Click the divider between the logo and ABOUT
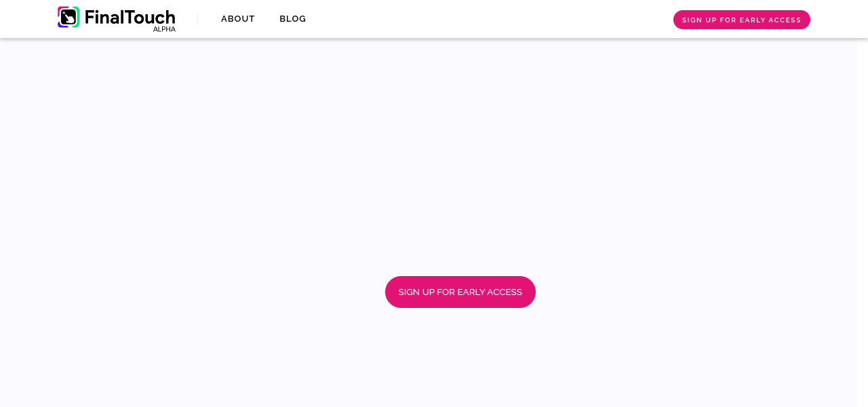Screen dimensions: 868x407 198,19
